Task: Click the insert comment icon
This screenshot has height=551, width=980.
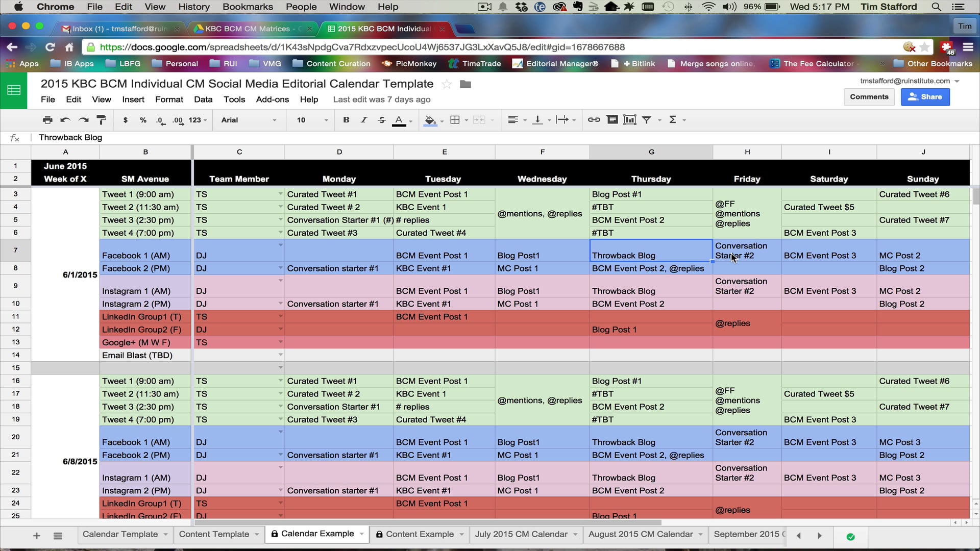Action: tap(612, 120)
